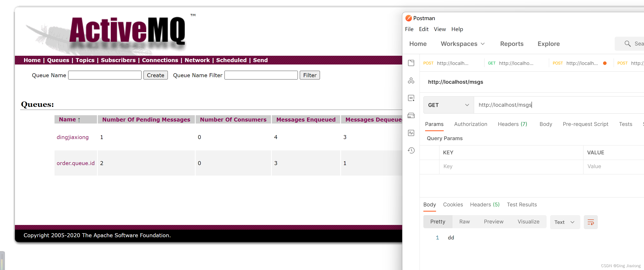Click the Queue Name input field
Viewport: 644px width, 270px height.
coord(105,75)
